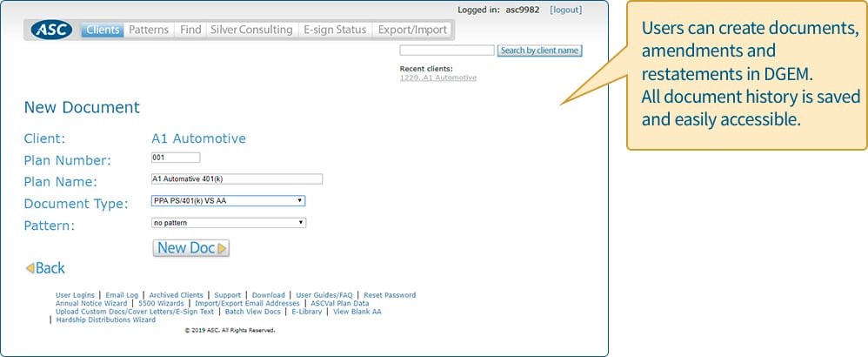Open the Hardship Distributions Wizard link

105,320
